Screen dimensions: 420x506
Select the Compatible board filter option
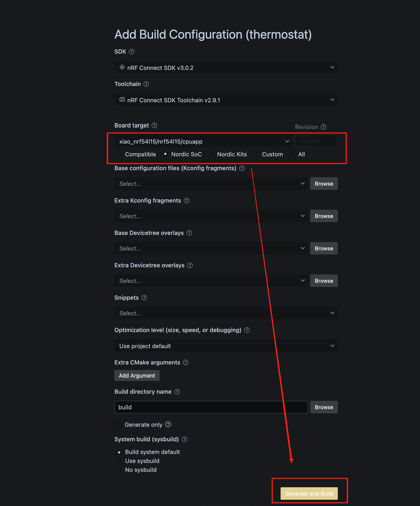[119, 154]
